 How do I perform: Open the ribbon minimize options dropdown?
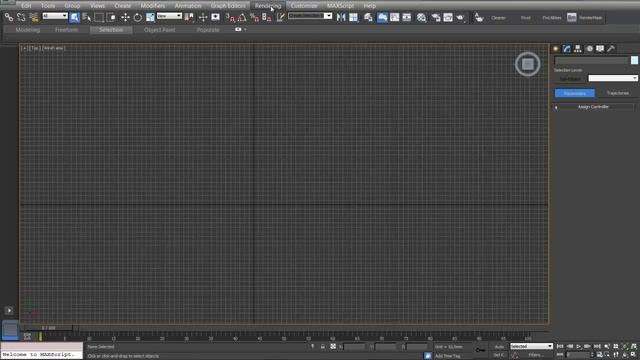coord(245,29)
